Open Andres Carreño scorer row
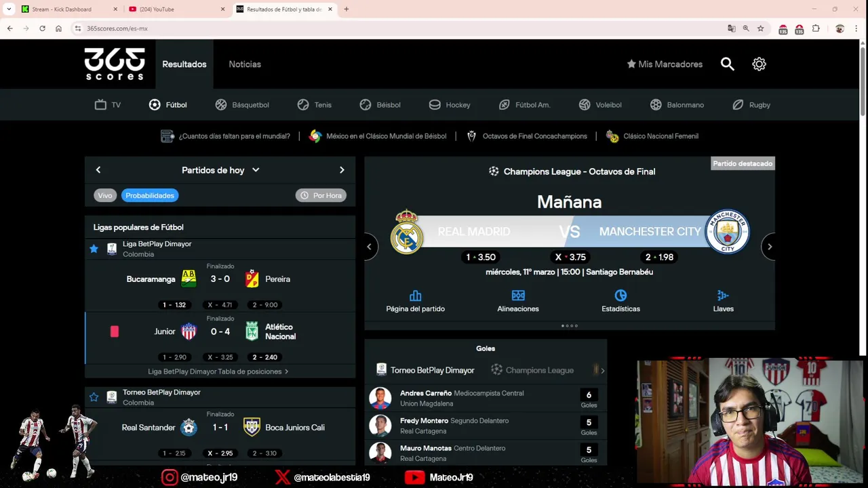This screenshot has height=488, width=868. tap(486, 398)
